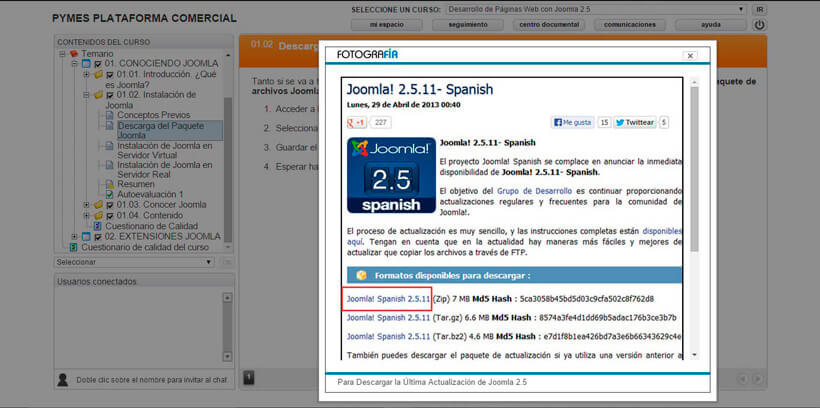Click the next page arrow at content footer
The image size is (820, 408).
(757, 379)
